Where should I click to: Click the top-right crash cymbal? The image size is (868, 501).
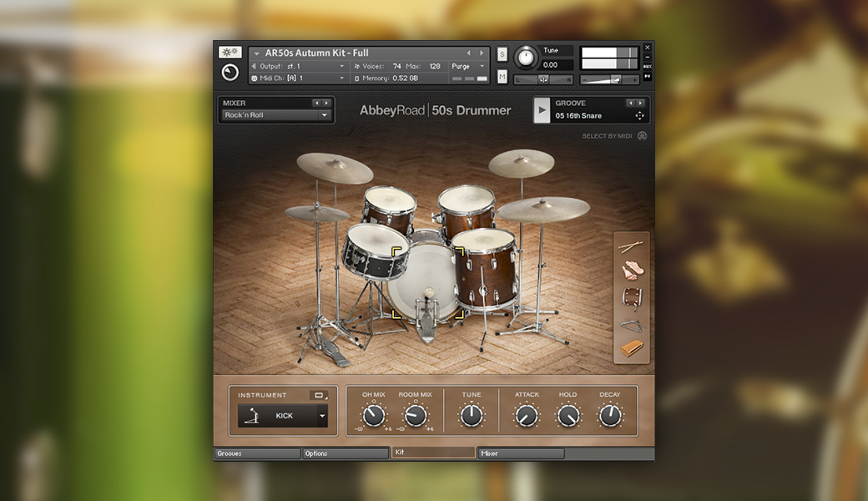pyautogui.click(x=522, y=163)
